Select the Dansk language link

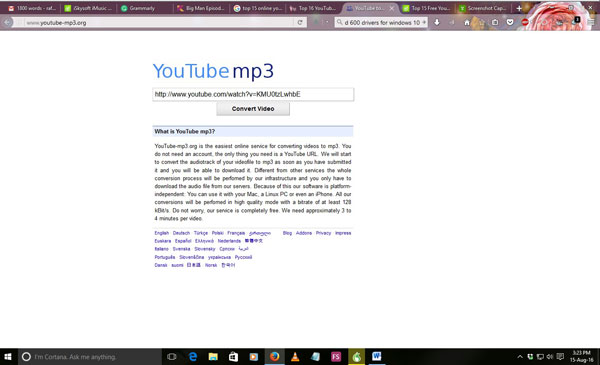[x=161, y=265]
